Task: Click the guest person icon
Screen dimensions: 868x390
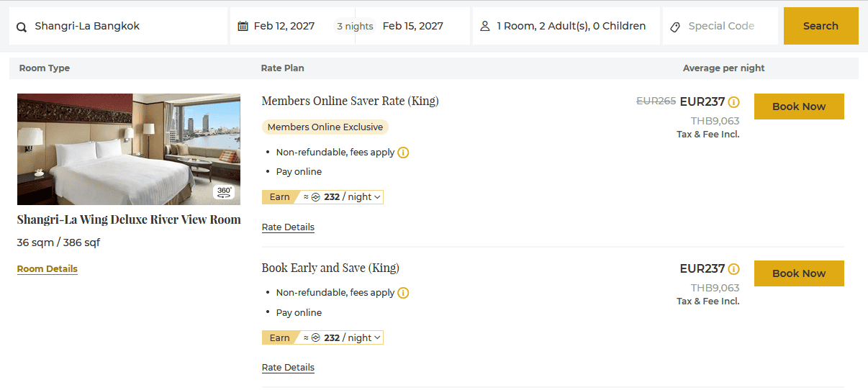Action: tap(484, 26)
